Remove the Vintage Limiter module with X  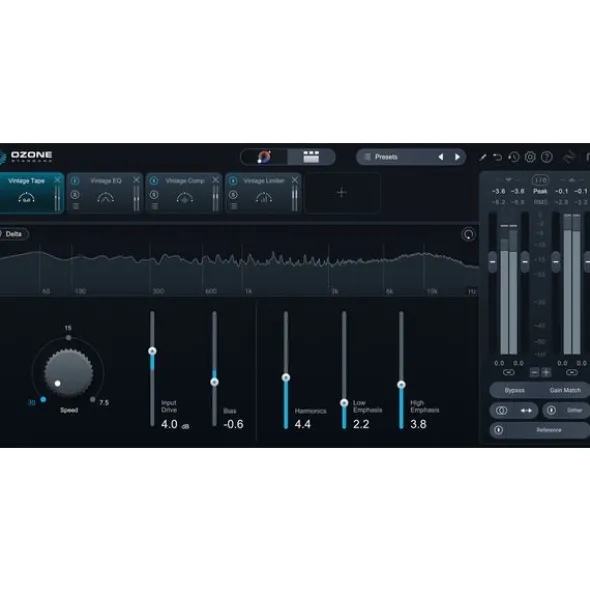[294, 180]
